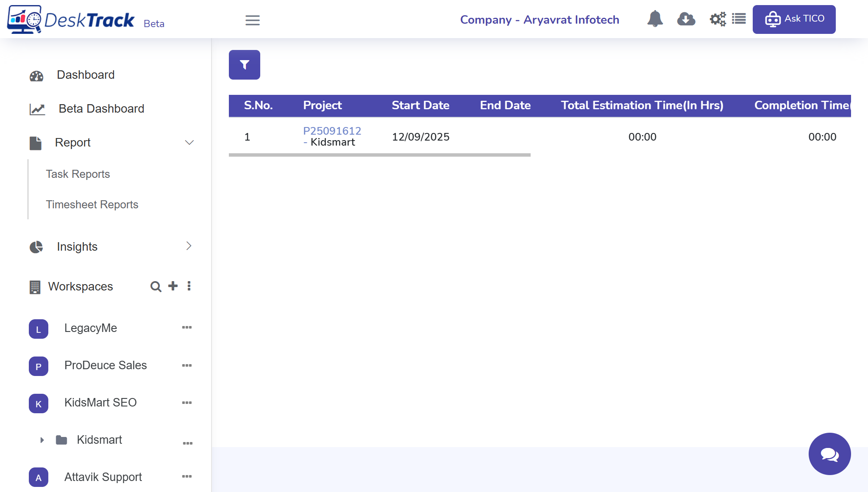
Task: Add a new workspace with plus icon
Action: pos(173,286)
